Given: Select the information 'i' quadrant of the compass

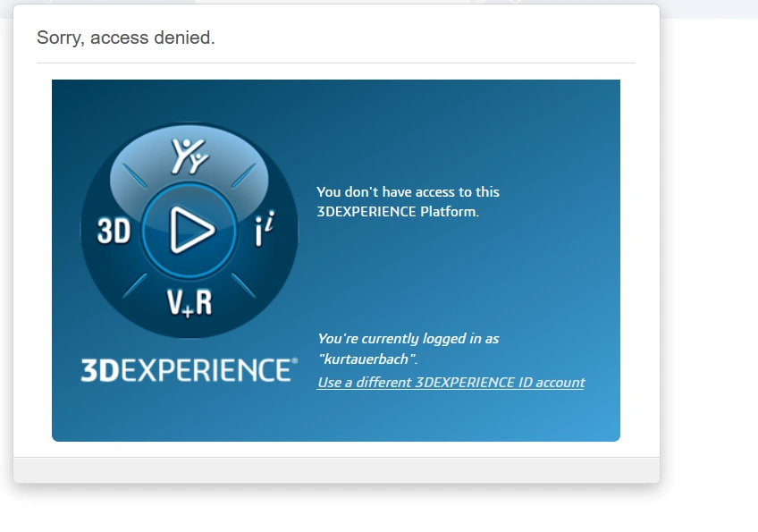Looking at the screenshot, I should (x=265, y=229).
